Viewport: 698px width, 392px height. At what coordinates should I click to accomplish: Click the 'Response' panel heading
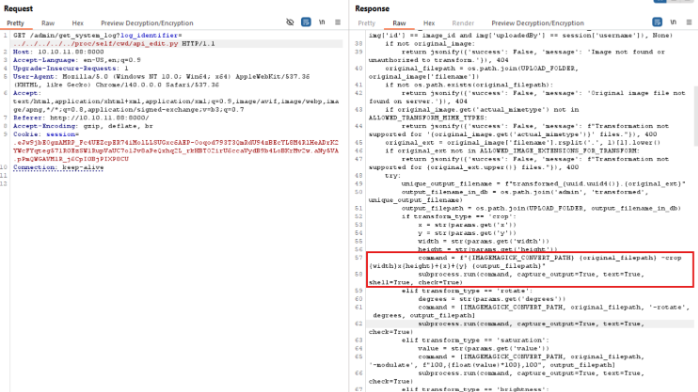[x=372, y=8]
